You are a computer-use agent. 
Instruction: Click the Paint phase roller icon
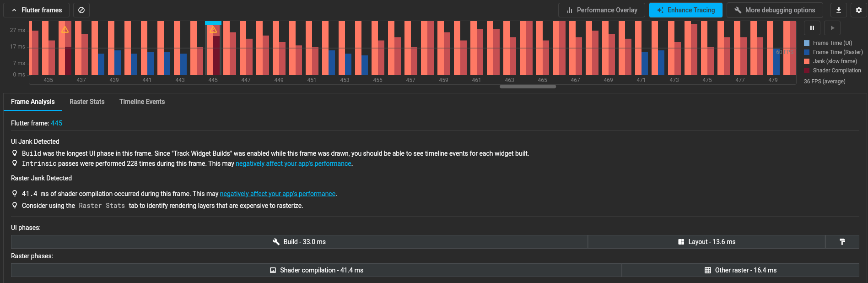842,242
